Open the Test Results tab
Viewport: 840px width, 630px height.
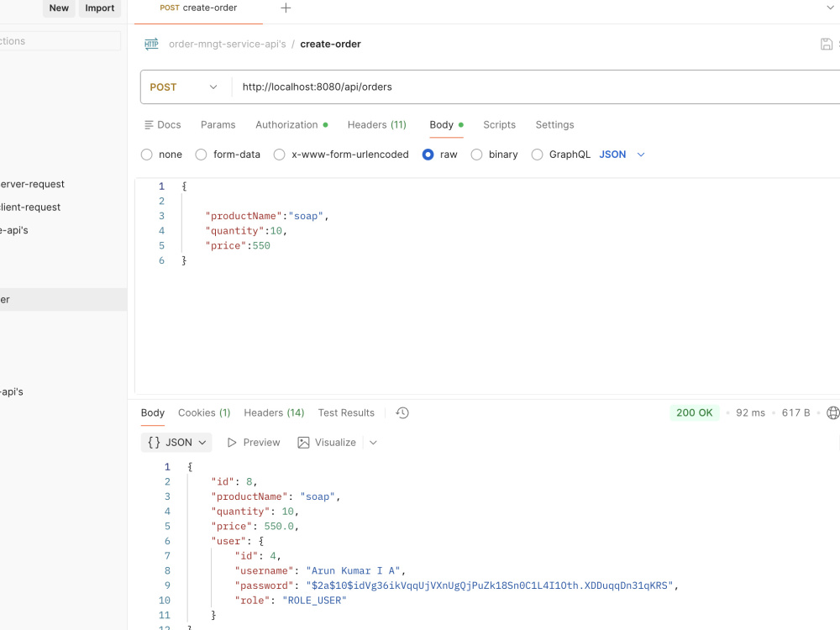(x=346, y=413)
